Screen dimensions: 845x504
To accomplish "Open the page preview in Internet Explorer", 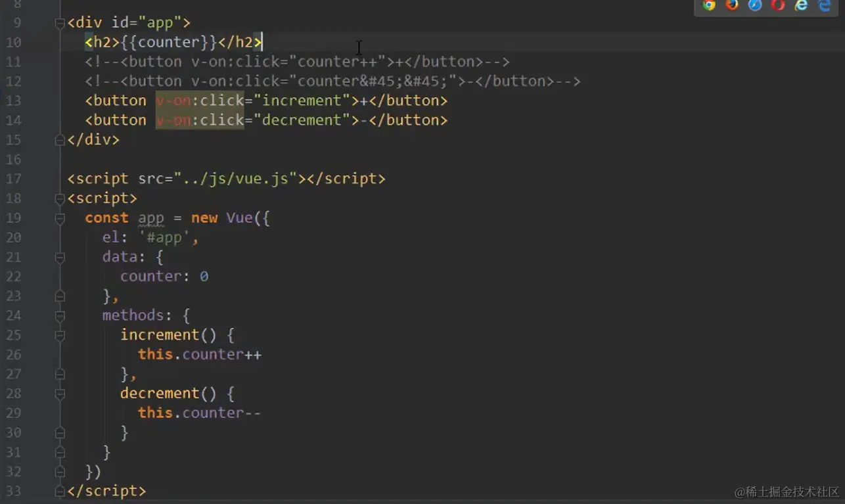I will coord(801,5).
